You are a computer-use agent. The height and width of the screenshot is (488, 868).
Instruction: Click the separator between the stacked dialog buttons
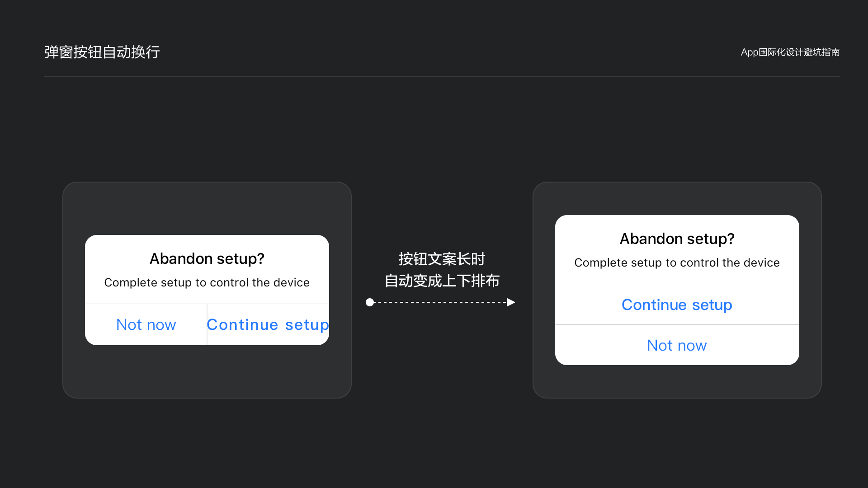tap(677, 324)
